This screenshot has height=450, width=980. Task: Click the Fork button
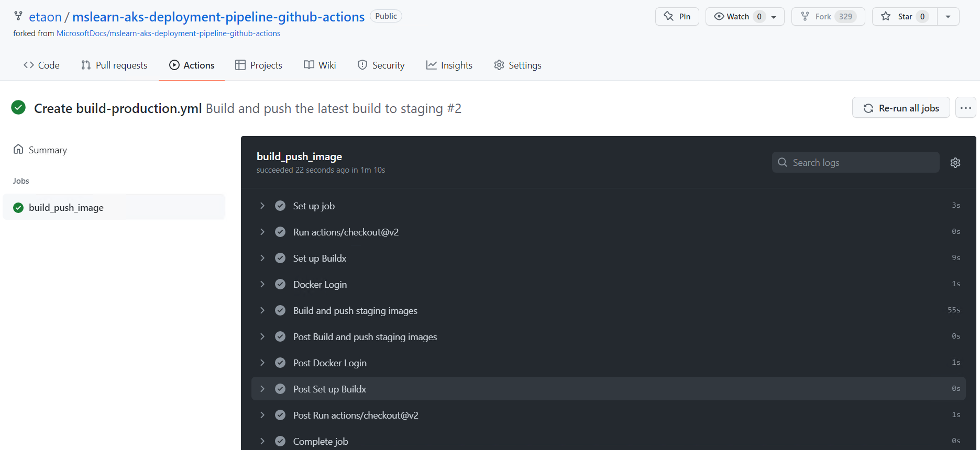[x=828, y=17]
